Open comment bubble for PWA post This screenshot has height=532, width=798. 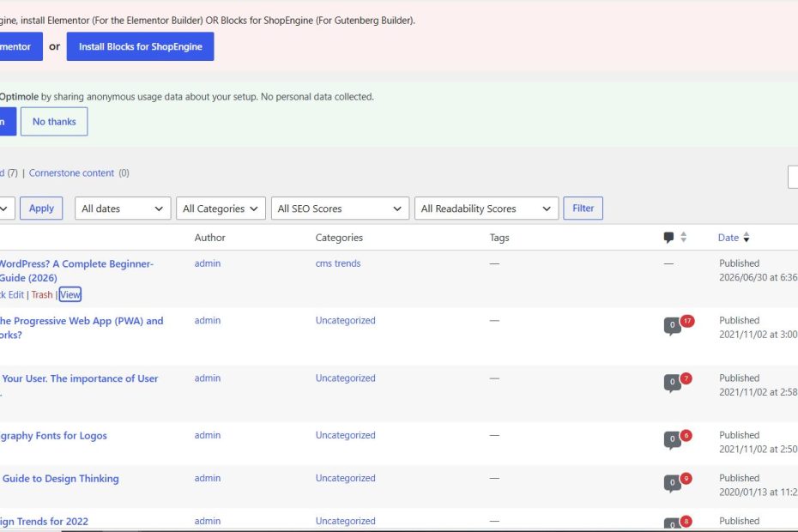[x=673, y=325]
